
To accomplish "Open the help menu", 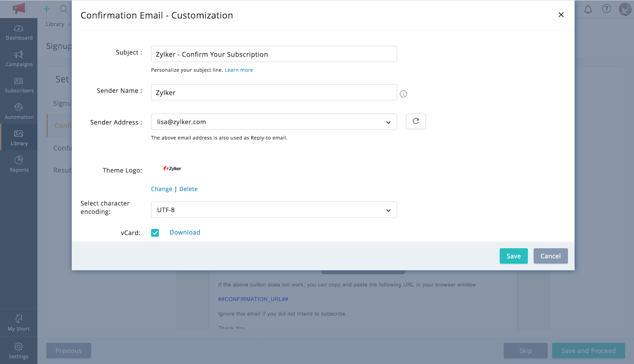I will click(x=607, y=9).
